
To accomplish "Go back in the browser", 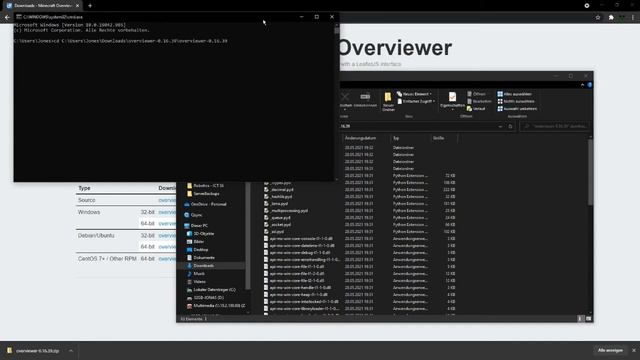I will tap(7, 17).
